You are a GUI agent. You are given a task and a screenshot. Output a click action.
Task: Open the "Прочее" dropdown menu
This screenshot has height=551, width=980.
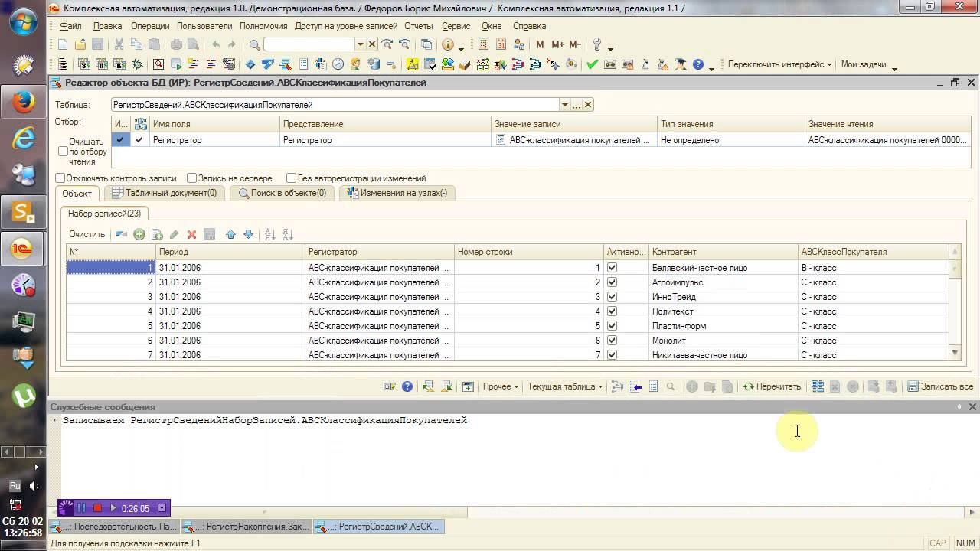click(x=500, y=386)
